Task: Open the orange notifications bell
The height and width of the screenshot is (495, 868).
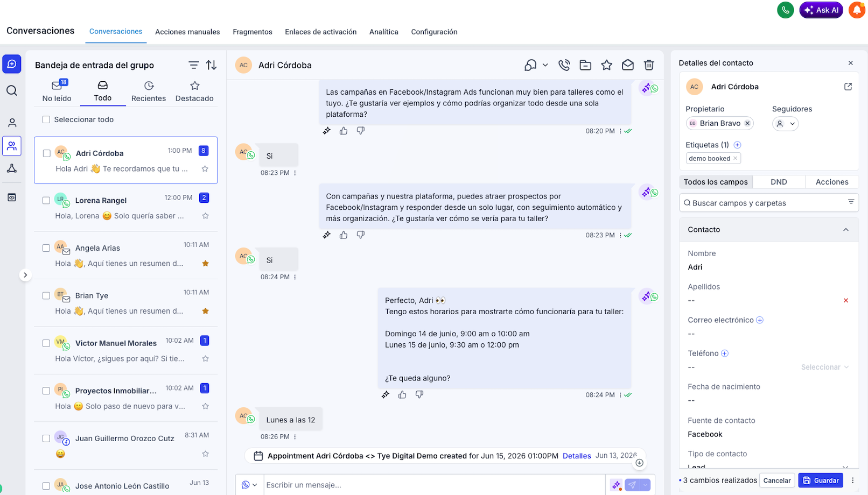Action: (857, 10)
